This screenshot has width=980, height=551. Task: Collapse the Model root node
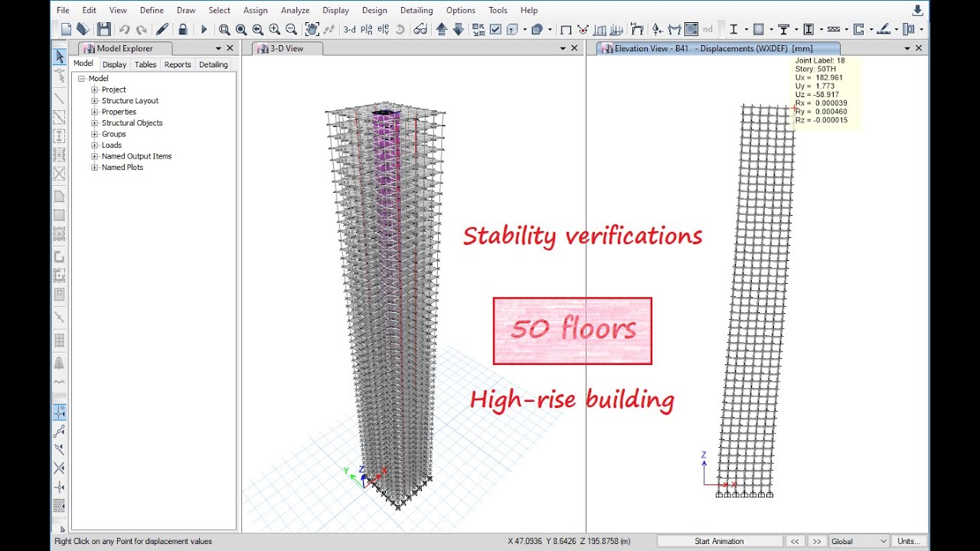point(81,78)
